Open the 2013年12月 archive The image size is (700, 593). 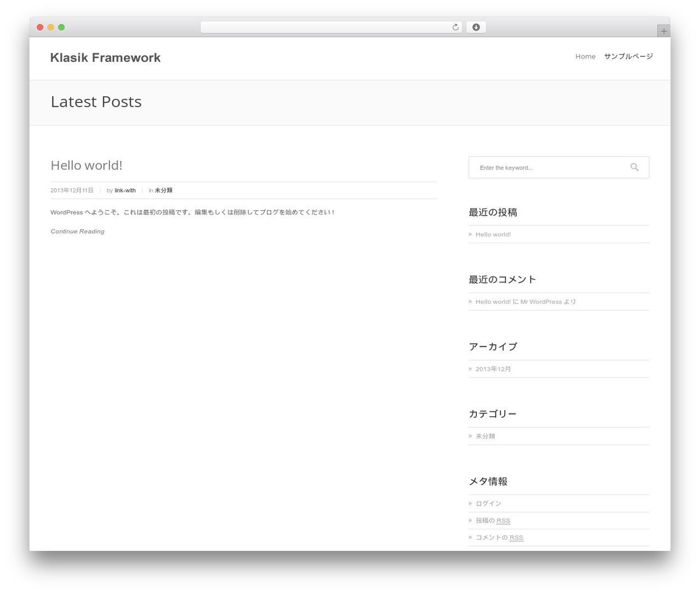(x=493, y=369)
